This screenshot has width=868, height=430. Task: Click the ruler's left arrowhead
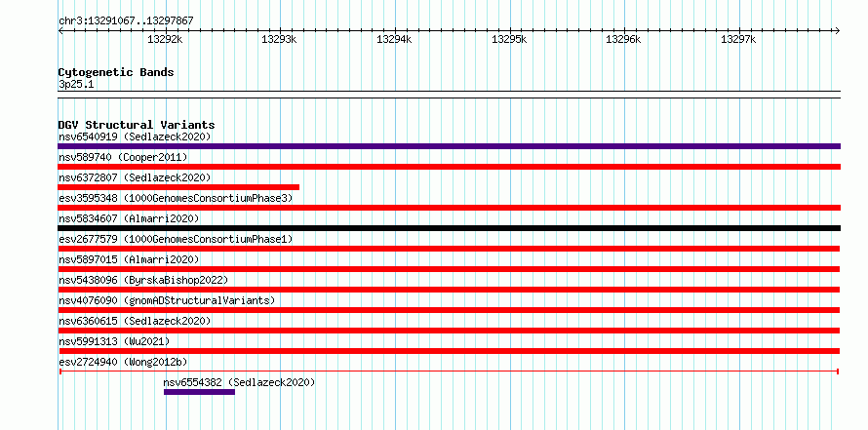60,30
